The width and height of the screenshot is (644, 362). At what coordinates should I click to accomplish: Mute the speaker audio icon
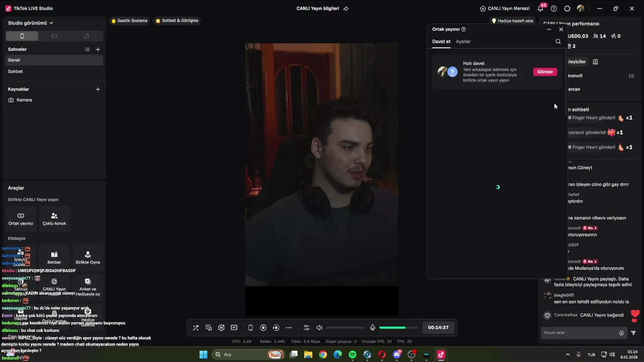coord(319,328)
